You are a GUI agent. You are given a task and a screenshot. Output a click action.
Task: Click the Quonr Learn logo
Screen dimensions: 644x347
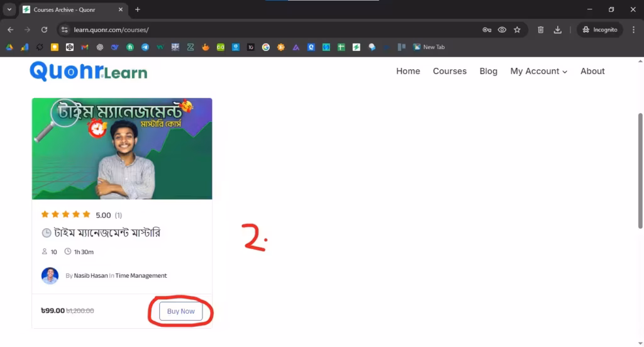pyautogui.click(x=88, y=72)
